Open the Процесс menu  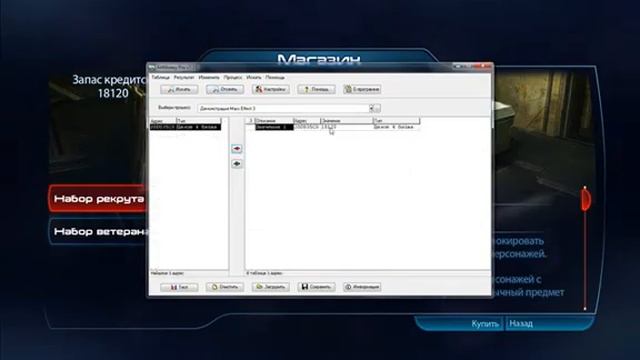pyautogui.click(x=233, y=77)
